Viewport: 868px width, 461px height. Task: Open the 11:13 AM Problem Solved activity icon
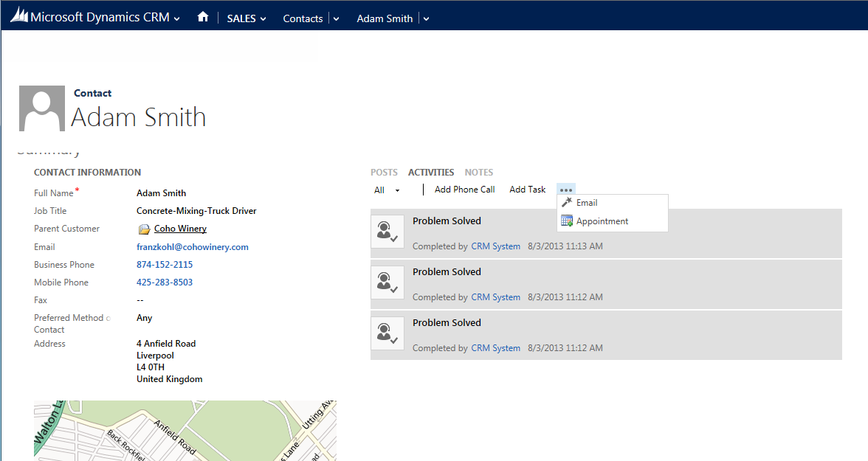387,231
